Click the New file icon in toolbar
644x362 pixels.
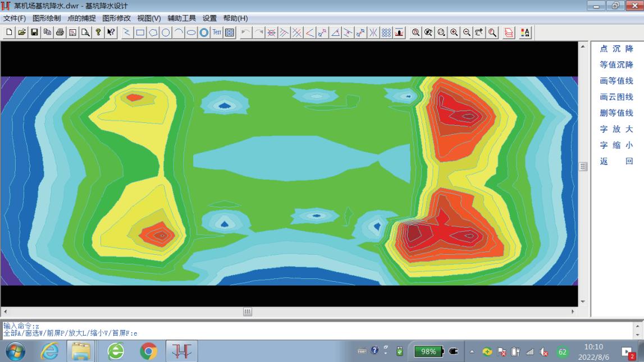(x=10, y=33)
